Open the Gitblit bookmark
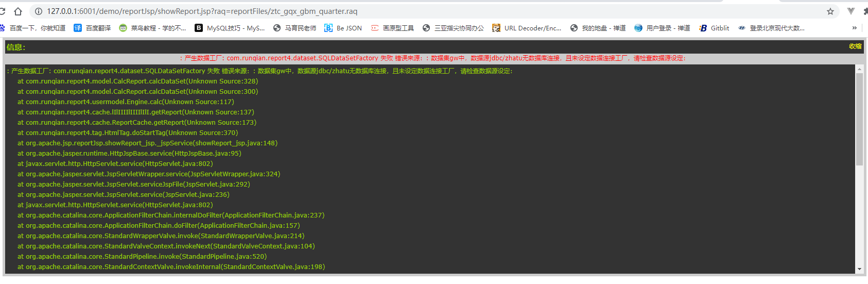Viewport: 868px width, 284px height. point(714,28)
